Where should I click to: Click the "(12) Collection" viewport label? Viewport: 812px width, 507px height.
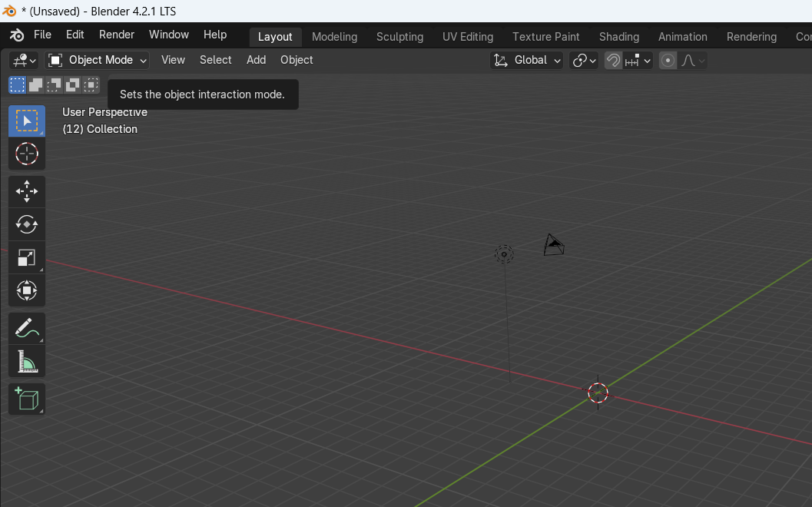(x=100, y=129)
